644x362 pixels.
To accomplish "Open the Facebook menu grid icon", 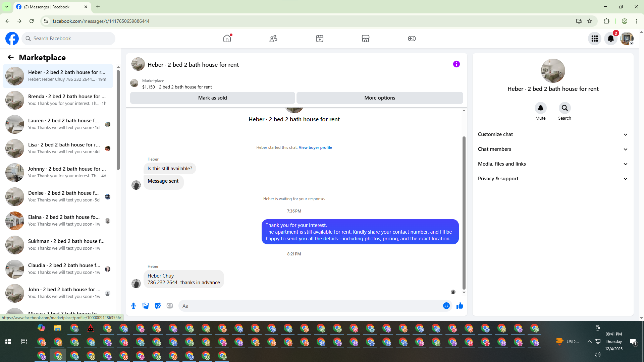I will 594,39.
